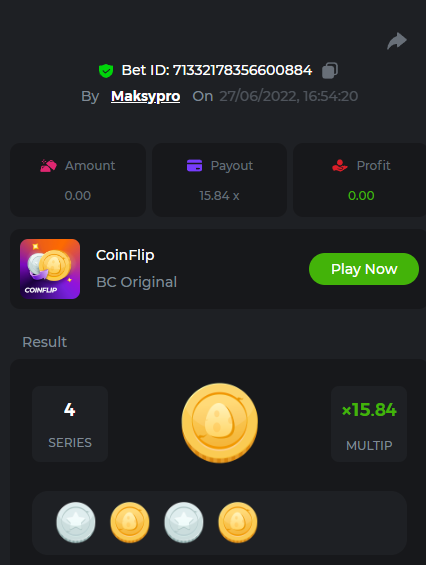This screenshot has width=426, height=565.
Task: Click the 4 Series box
Action: 70,424
